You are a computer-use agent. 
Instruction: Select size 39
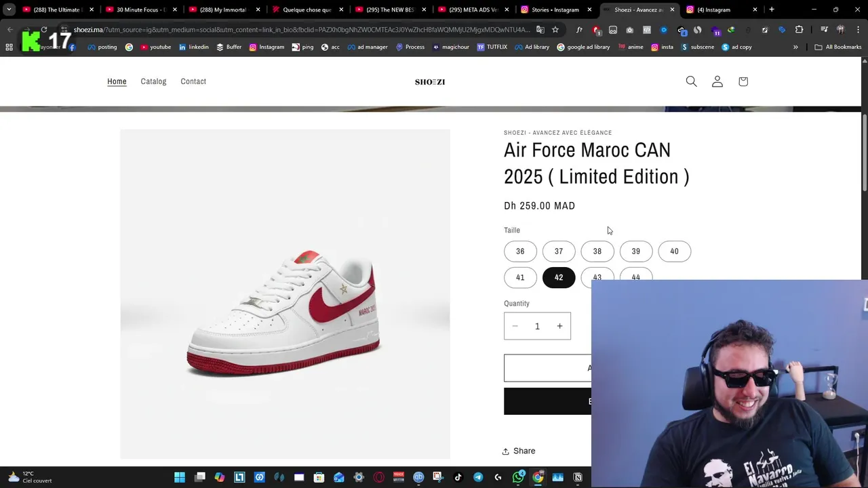click(x=636, y=251)
